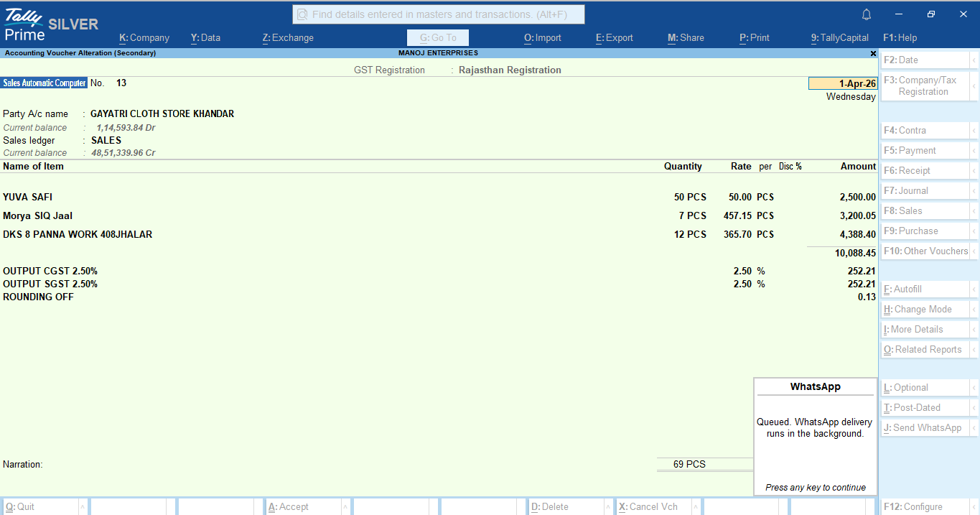Click F3: Company/Tax Registration button
The image size is (980, 515).
[x=925, y=86]
